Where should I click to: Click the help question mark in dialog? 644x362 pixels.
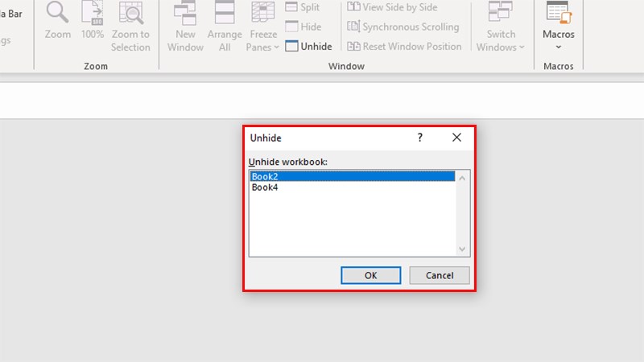click(x=419, y=138)
